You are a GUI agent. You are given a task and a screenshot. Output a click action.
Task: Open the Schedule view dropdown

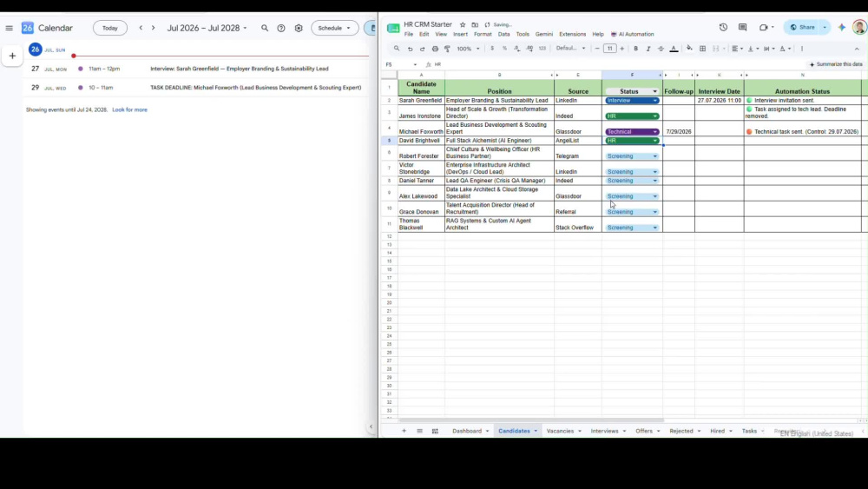click(334, 28)
